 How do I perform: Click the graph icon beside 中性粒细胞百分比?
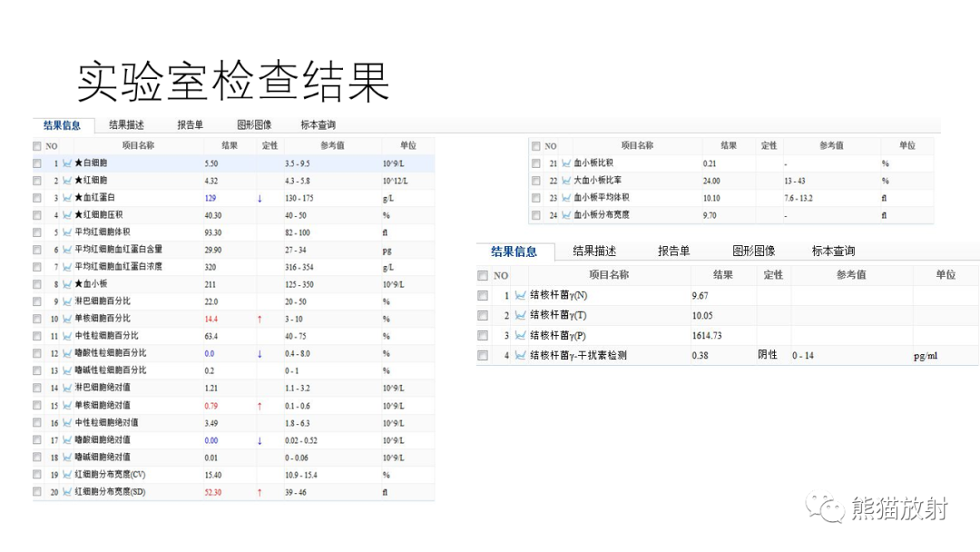point(67,336)
